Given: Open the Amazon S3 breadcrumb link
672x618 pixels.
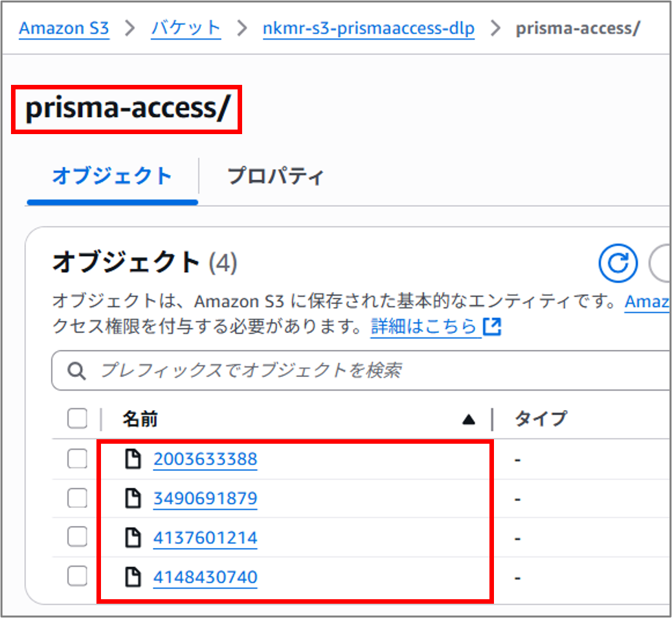Looking at the screenshot, I should 64,29.
